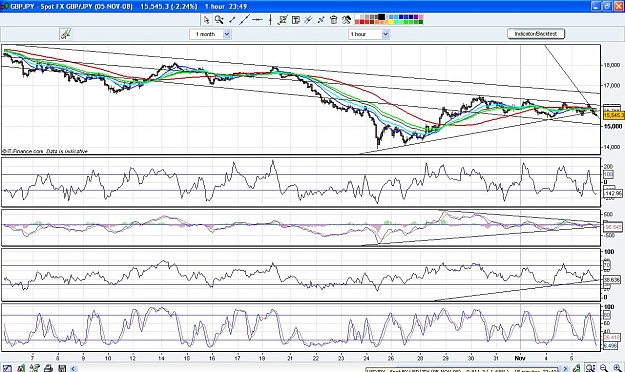Screen dimensions: 625x372
Task: Click the blue X points tool
Action: 321,20
